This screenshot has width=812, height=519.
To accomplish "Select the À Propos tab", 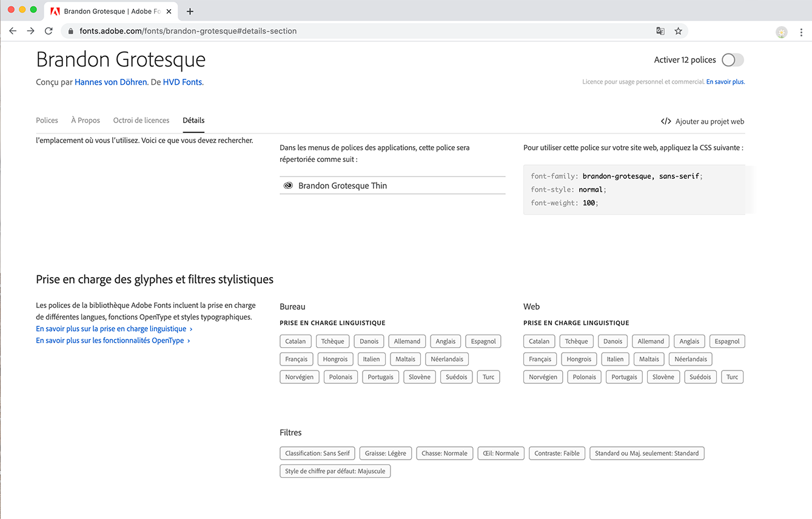I will 86,120.
